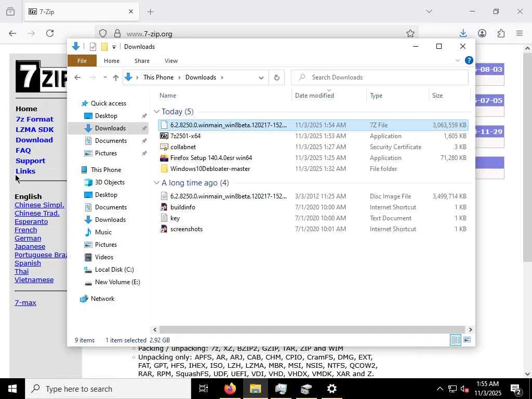The width and height of the screenshot is (532, 399).
Task: Refresh the Downloads folder
Action: pyautogui.click(x=277, y=78)
